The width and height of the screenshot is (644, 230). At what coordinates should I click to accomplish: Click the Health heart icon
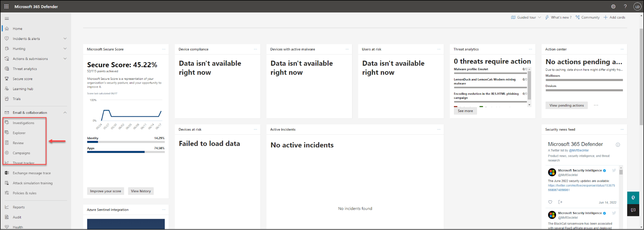[7, 227]
